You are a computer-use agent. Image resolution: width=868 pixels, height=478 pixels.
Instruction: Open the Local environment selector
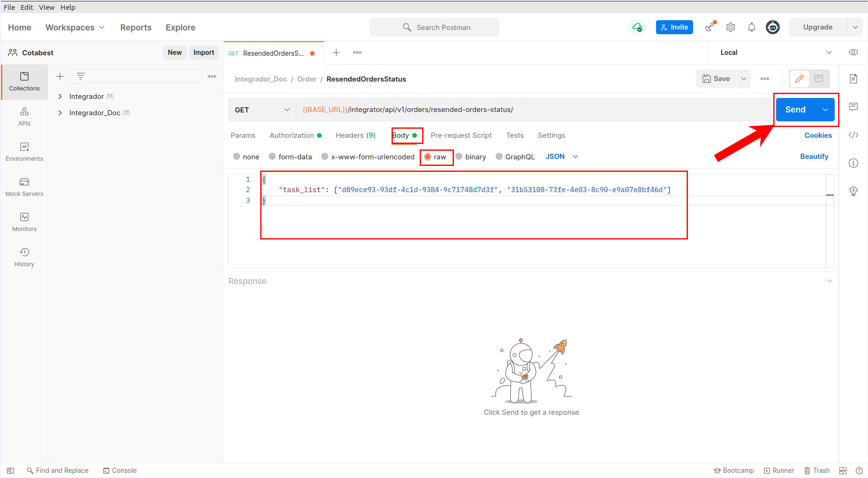pos(776,52)
